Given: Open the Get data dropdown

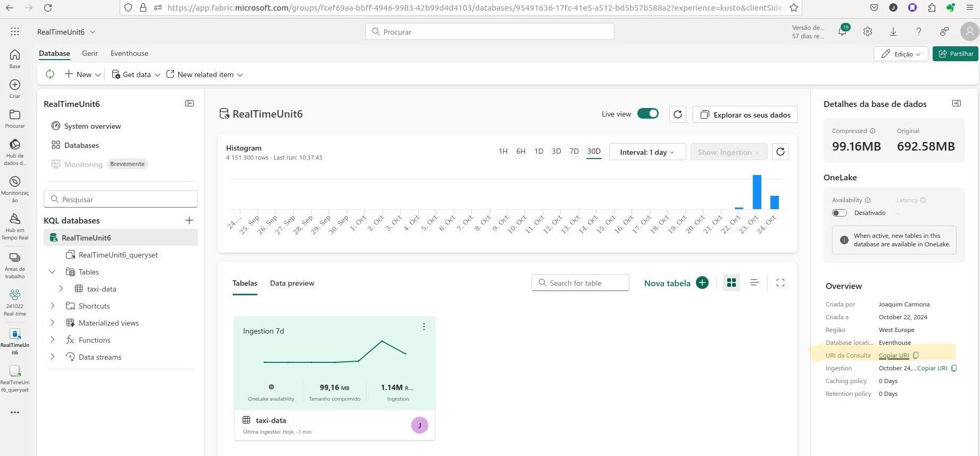Looking at the screenshot, I should (x=136, y=74).
